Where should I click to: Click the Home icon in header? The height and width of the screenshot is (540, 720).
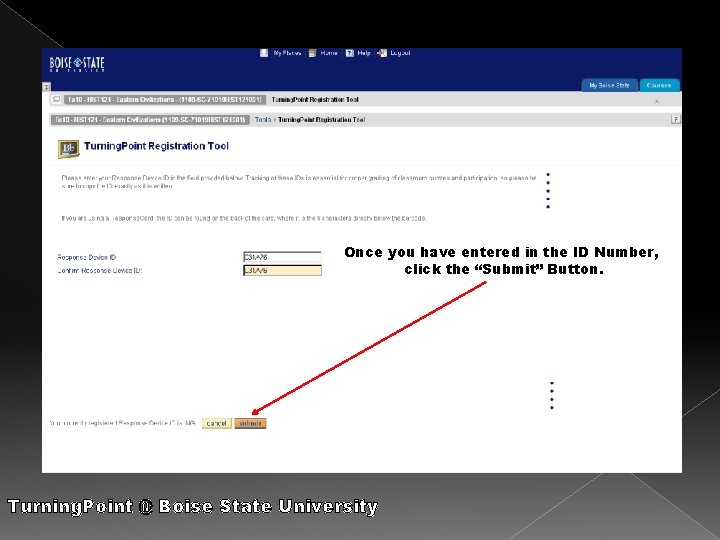(313, 53)
